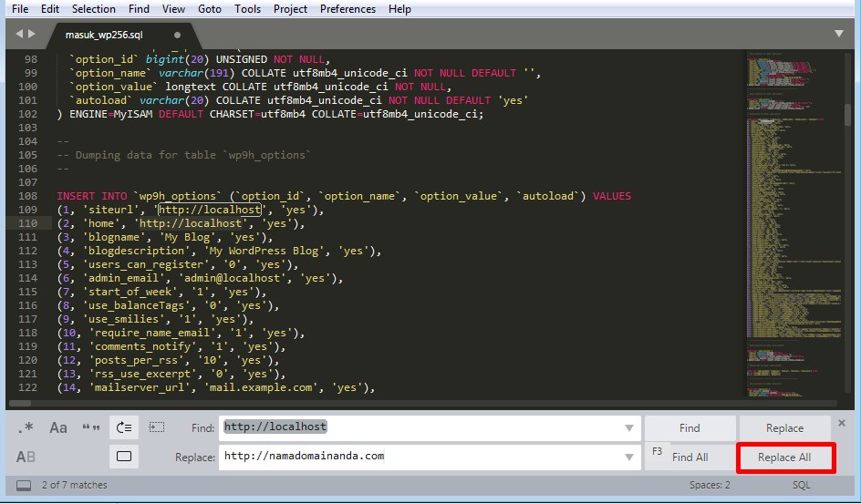Open the Selection menu
The width and height of the screenshot is (861, 504).
[93, 9]
